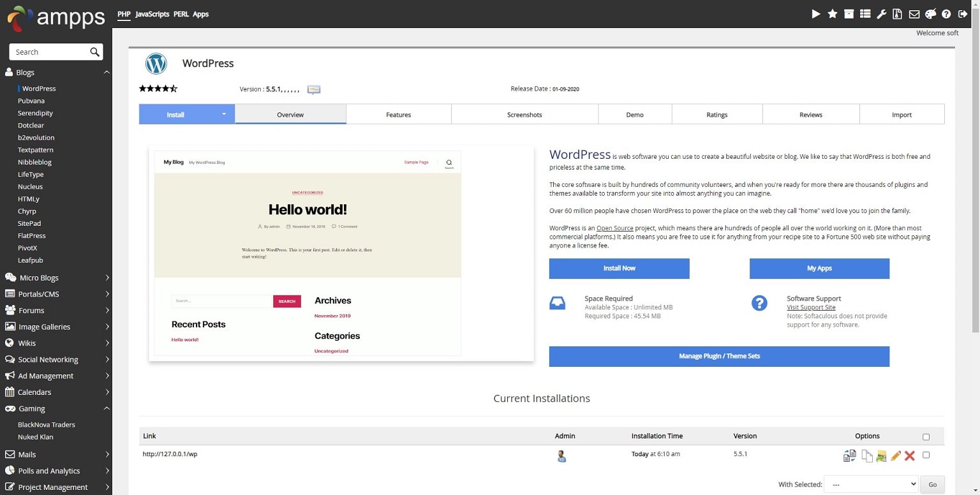Click the AMPPS logo
Screen dimensions: 980x495
(x=56, y=18)
